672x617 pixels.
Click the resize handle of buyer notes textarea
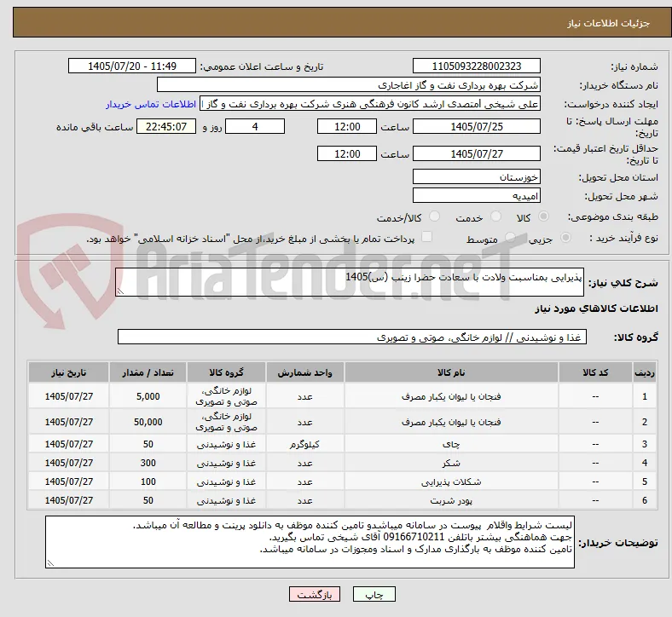click(x=50, y=563)
